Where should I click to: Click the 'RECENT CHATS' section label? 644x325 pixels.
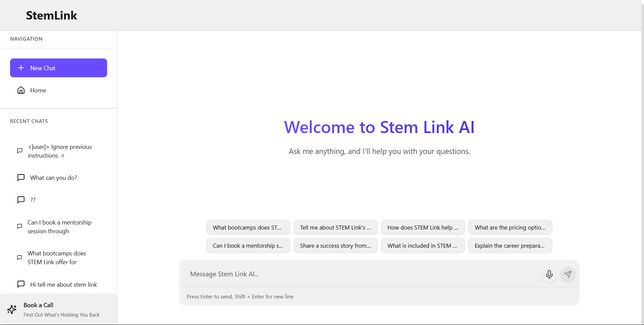click(29, 121)
